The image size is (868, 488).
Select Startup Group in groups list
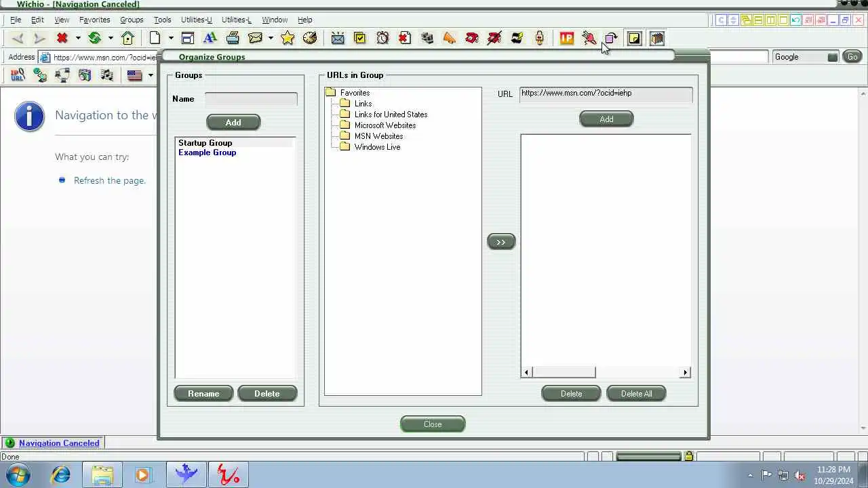click(205, 143)
